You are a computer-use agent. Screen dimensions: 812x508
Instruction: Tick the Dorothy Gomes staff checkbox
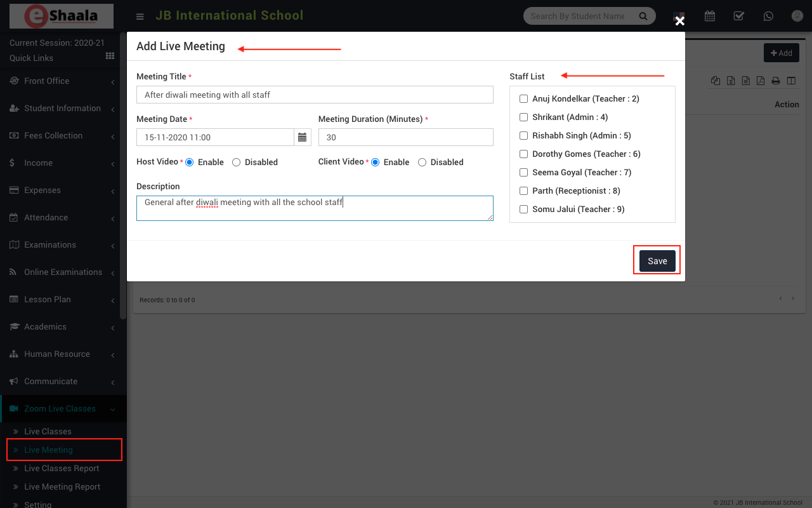524,154
